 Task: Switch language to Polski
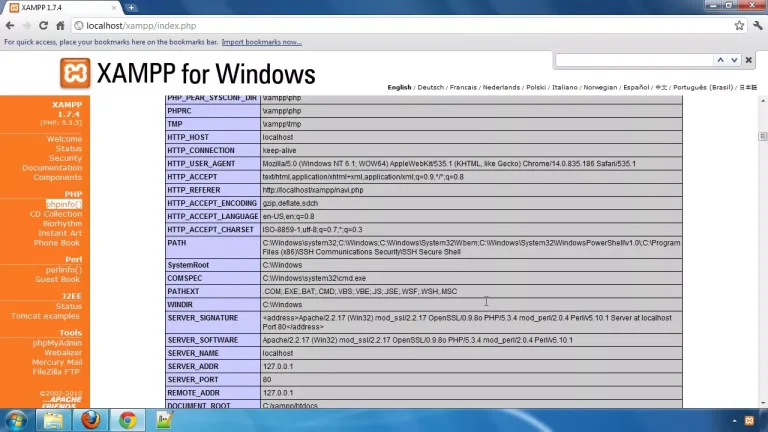click(536, 87)
